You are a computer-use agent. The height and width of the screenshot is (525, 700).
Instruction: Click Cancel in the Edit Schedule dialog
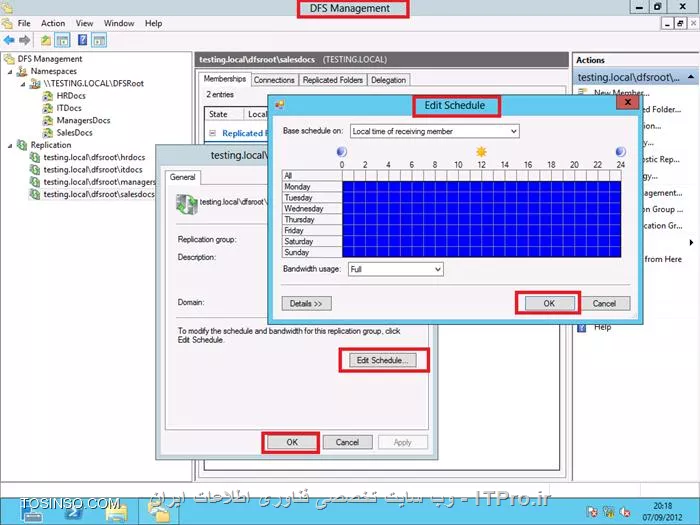[x=604, y=304]
